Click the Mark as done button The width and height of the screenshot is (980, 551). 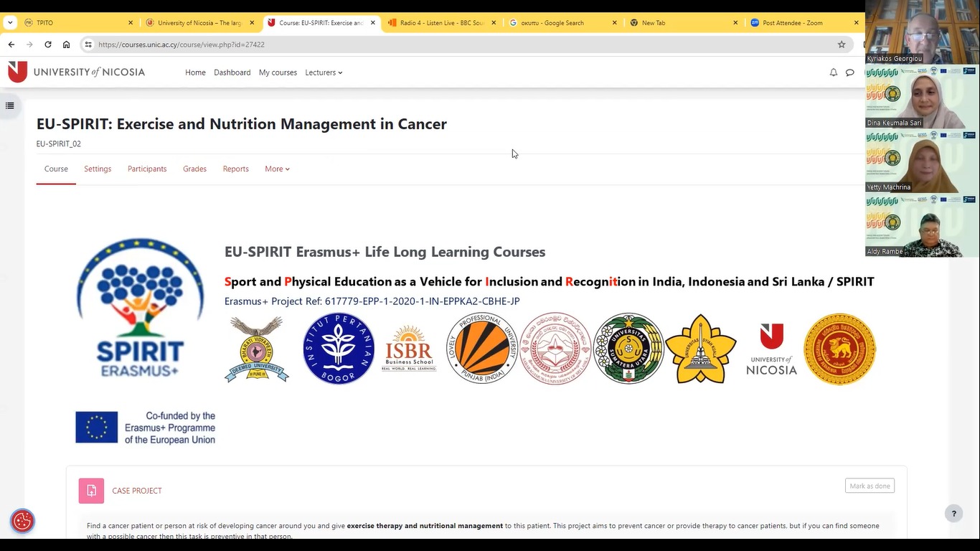click(x=870, y=486)
